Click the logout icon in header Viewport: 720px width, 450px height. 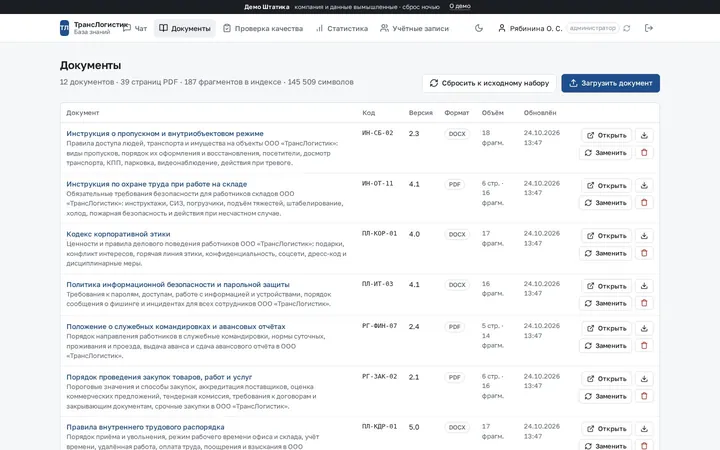(648, 28)
